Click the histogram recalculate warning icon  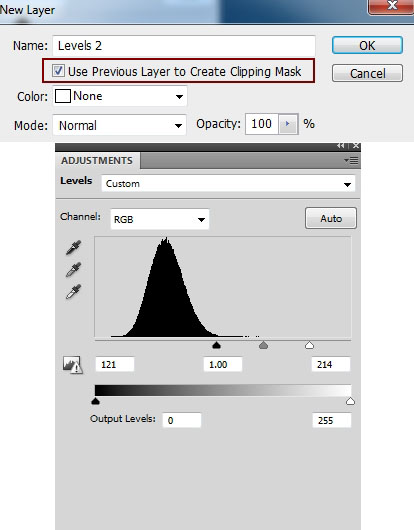pos(72,365)
